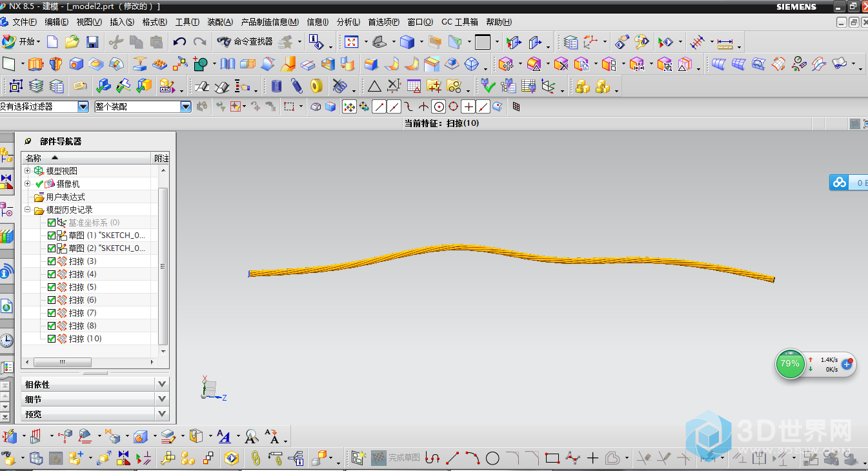Open the 开始 (Start) dropdown
The width and height of the screenshot is (868, 471).
(x=21, y=42)
